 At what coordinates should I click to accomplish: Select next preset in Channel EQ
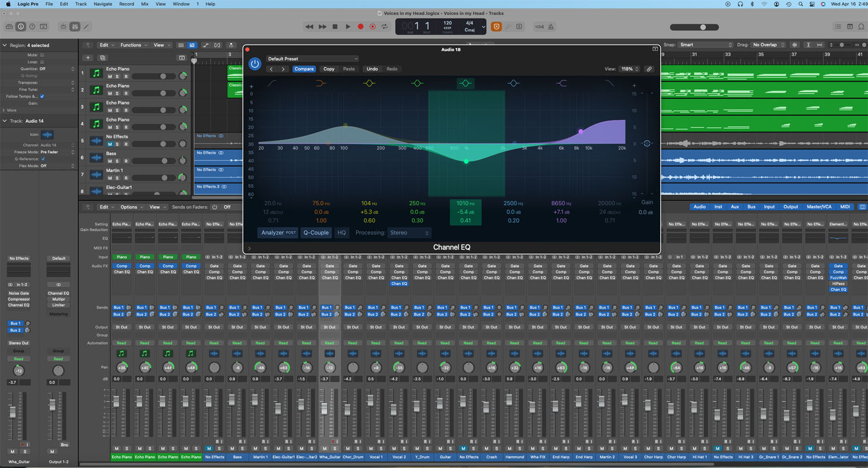point(283,69)
